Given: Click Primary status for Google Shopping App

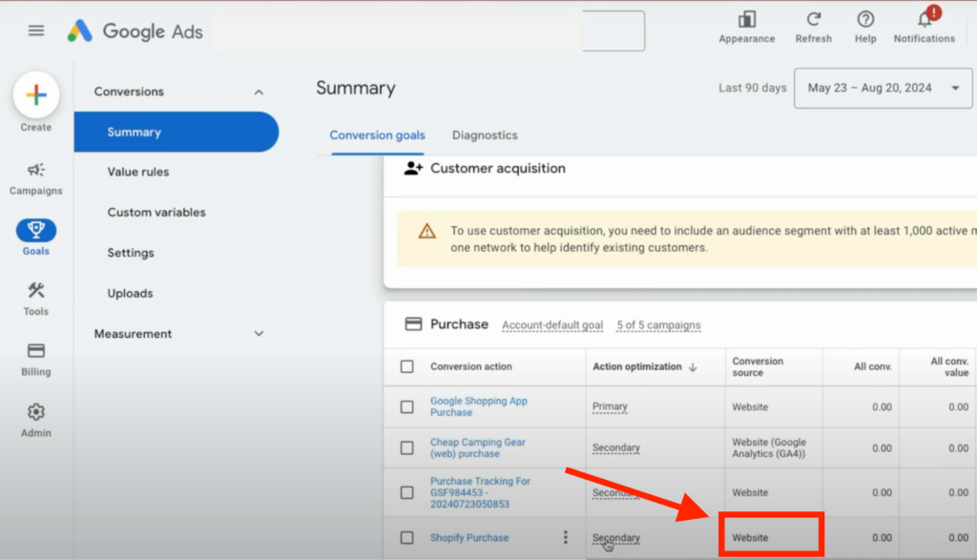Looking at the screenshot, I should tap(610, 406).
